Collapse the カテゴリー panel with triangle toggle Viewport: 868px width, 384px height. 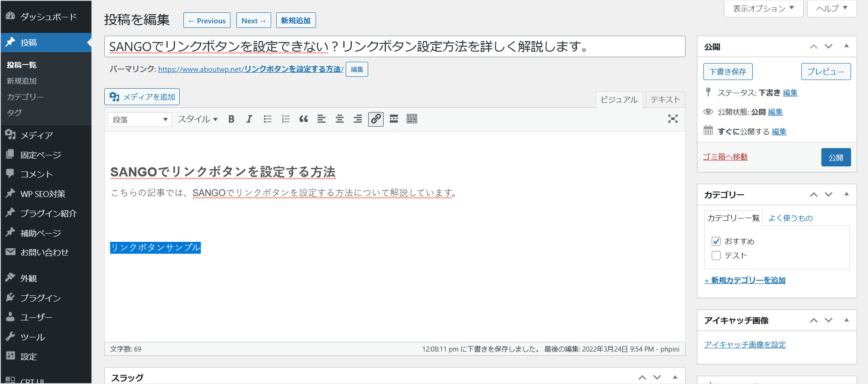(847, 194)
